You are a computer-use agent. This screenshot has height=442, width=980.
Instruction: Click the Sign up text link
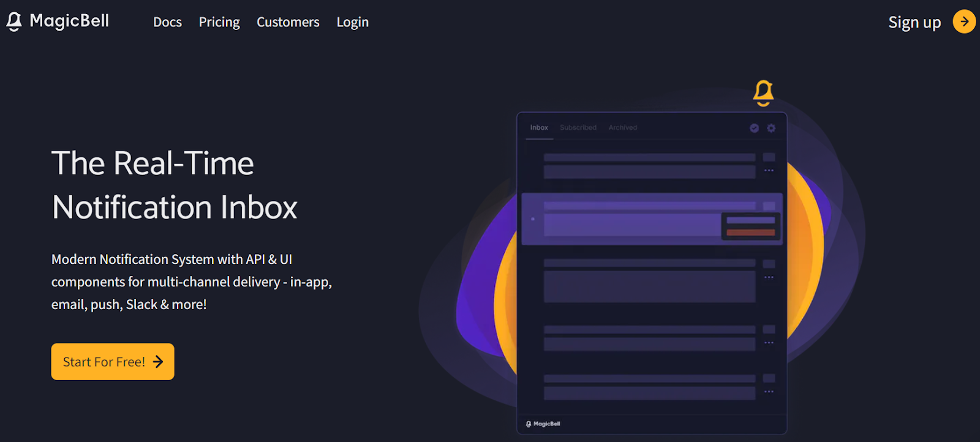[914, 23]
